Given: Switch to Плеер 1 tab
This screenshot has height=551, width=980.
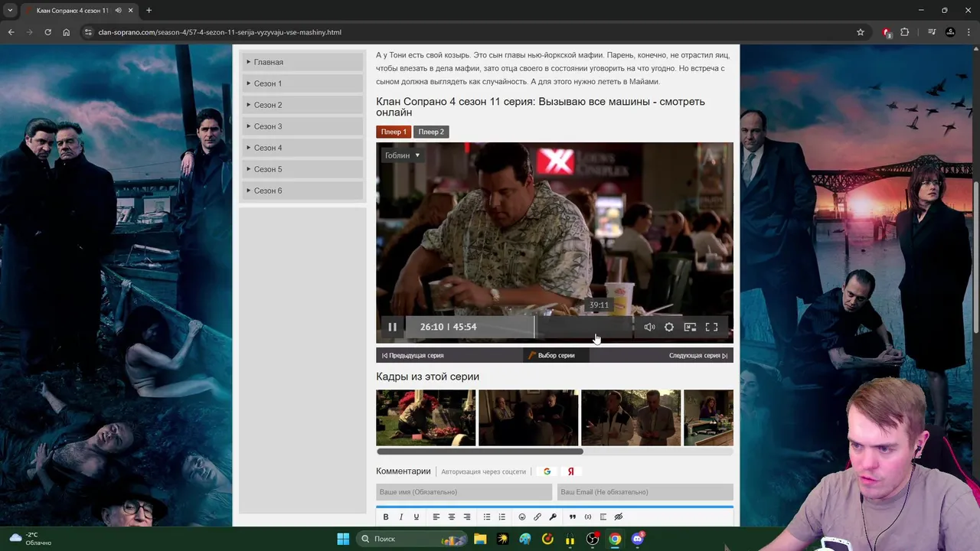Looking at the screenshot, I should 394,132.
